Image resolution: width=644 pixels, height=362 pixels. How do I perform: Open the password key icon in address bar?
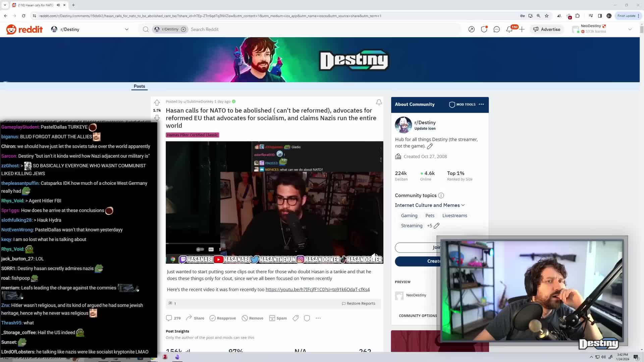pos(522,16)
